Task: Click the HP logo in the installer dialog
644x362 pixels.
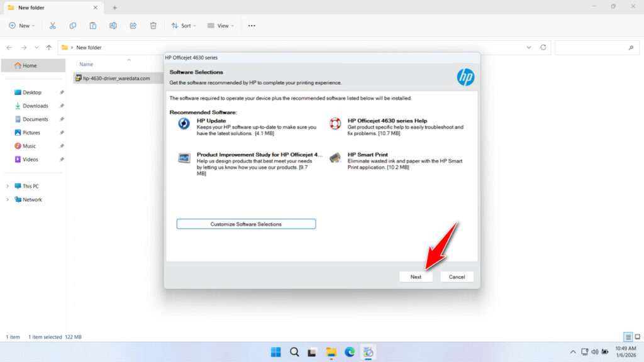Action: 466,77
